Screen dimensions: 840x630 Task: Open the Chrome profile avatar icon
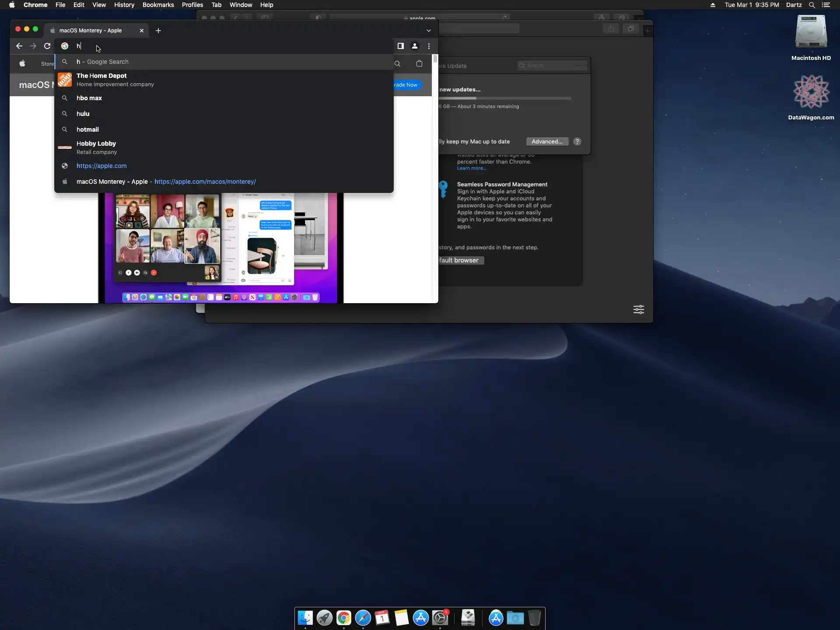[414, 46]
